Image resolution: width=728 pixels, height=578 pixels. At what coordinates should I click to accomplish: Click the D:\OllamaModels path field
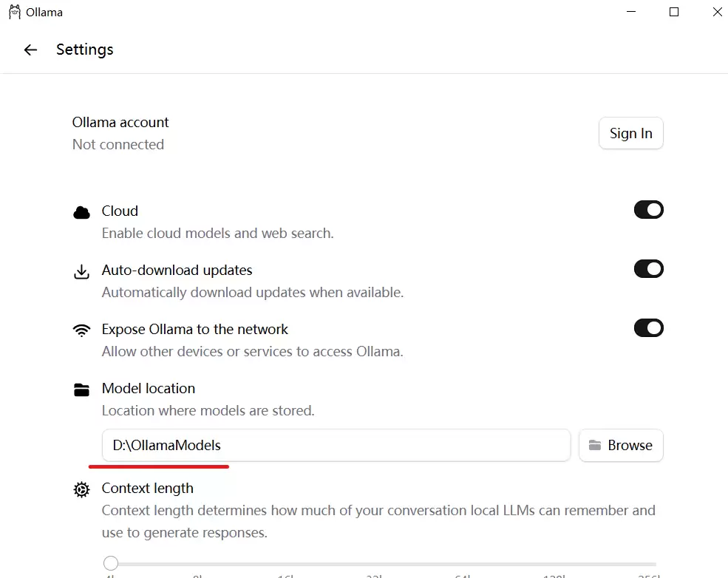tap(336, 446)
